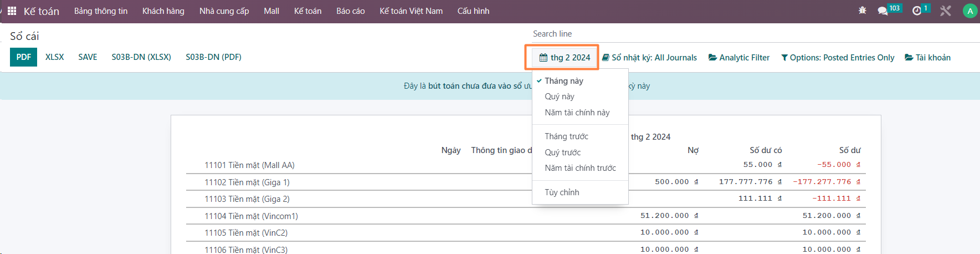Select Quý này period option
Image resolution: width=980 pixels, height=254 pixels.
tap(580, 96)
